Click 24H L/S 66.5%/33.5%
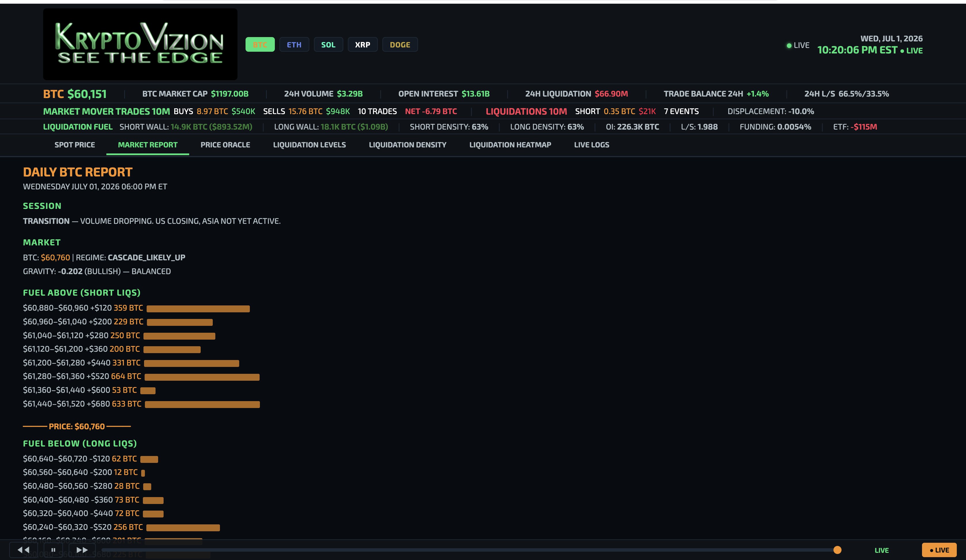Image resolution: width=966 pixels, height=560 pixels. point(846,94)
